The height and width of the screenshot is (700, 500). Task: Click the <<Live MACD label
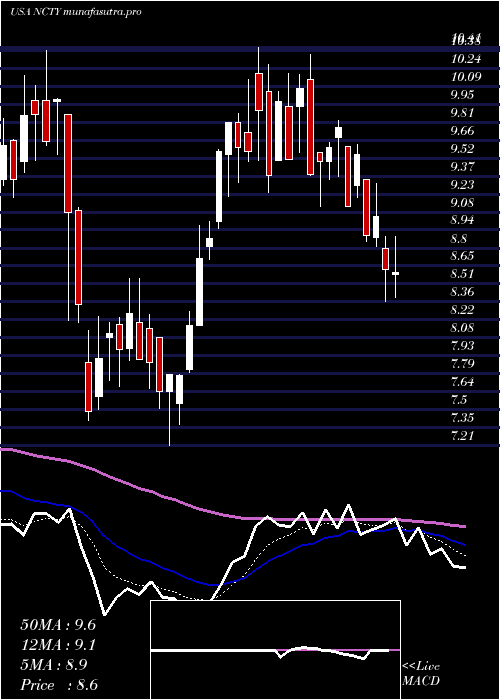(x=421, y=674)
